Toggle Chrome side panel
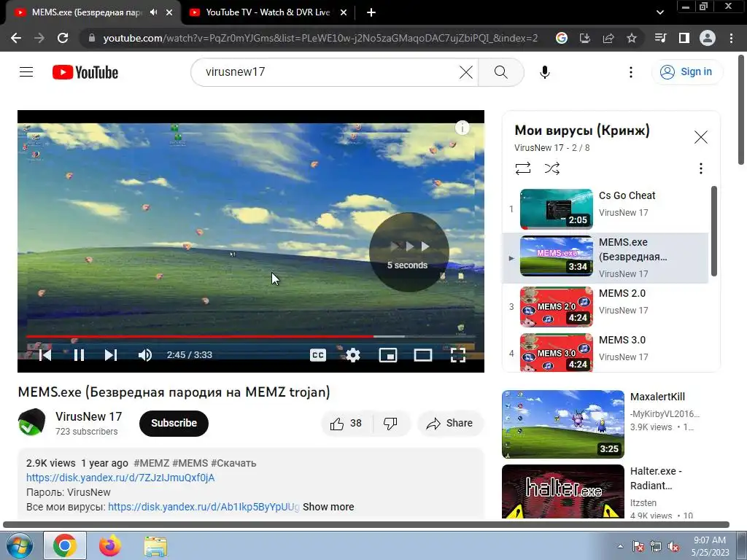747x560 pixels. pyautogui.click(x=684, y=38)
